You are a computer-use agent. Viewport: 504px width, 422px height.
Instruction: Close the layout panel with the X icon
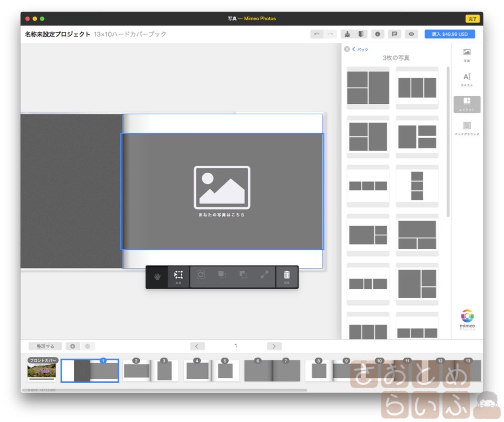[347, 49]
